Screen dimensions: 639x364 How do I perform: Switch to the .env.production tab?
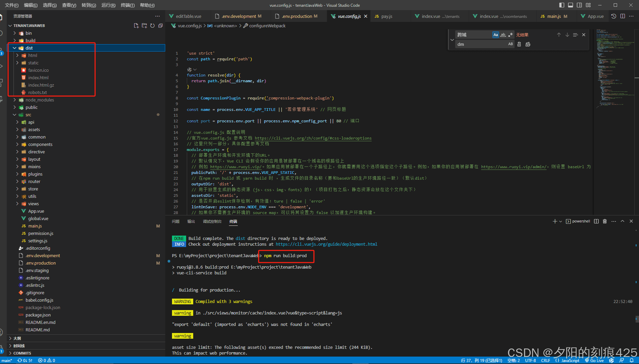(x=297, y=16)
